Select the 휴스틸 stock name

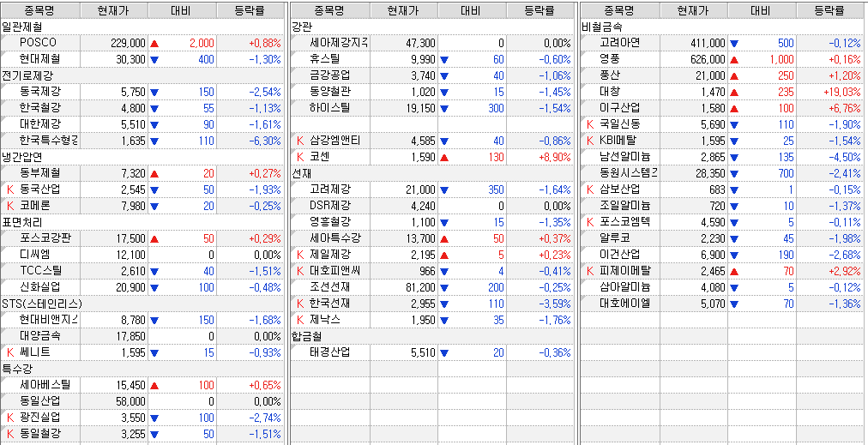click(325, 59)
